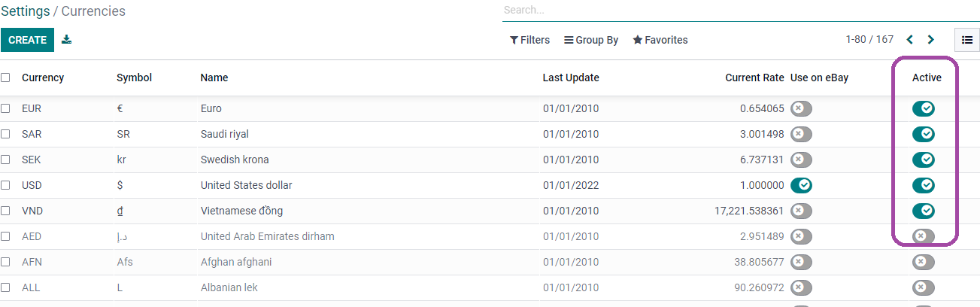Open the Group By menu
Screen dimensions: 980x307
(x=591, y=40)
